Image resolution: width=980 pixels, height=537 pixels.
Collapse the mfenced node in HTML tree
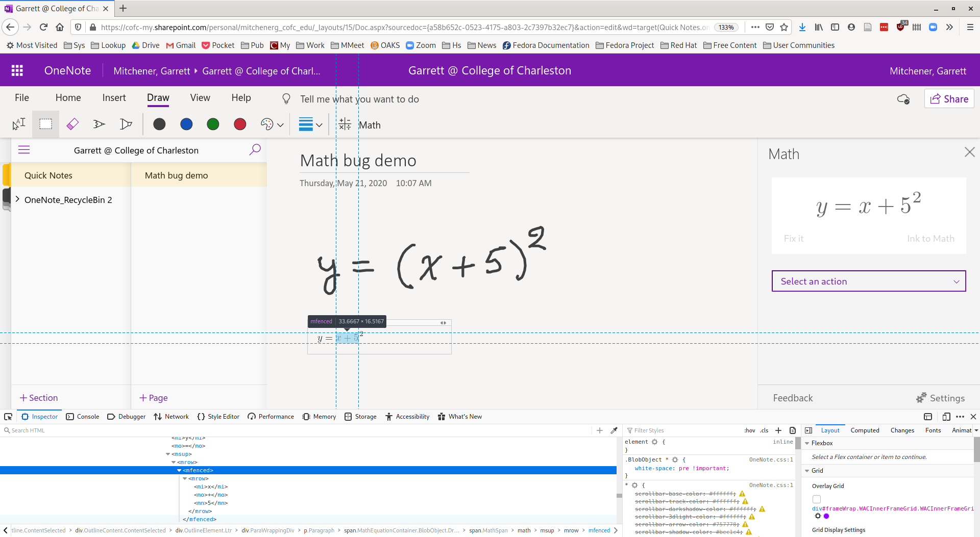coord(179,470)
